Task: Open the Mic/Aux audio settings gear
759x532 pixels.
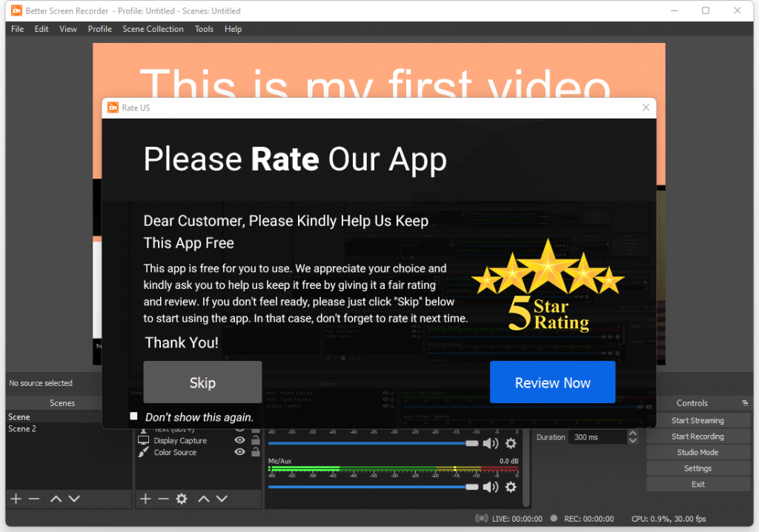Action: [511, 487]
